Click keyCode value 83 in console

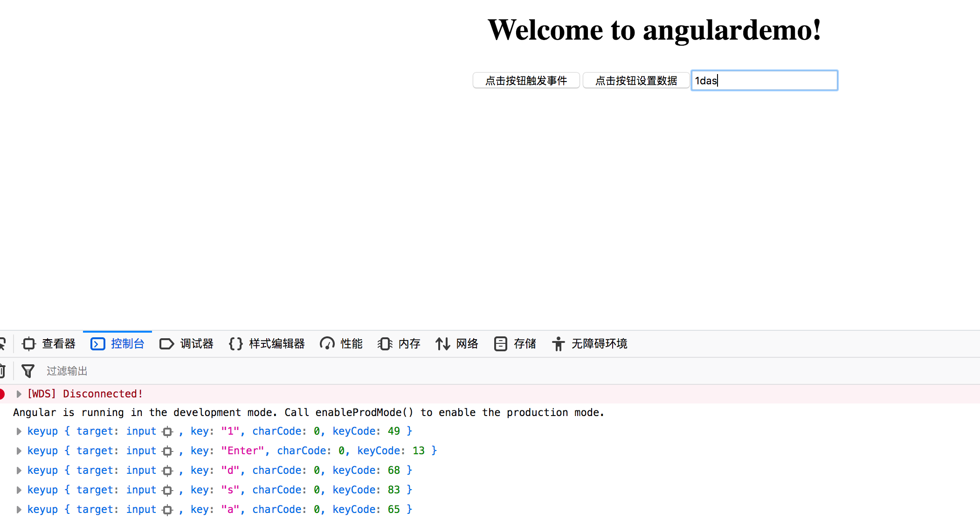coord(394,490)
